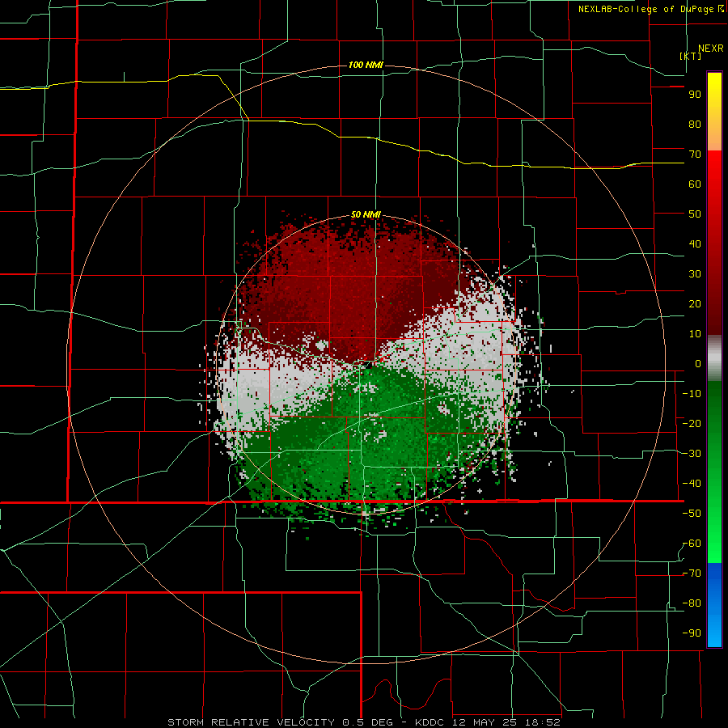Click the 70 value on velocity scale
Viewport: 728px width, 728px height.
point(695,154)
